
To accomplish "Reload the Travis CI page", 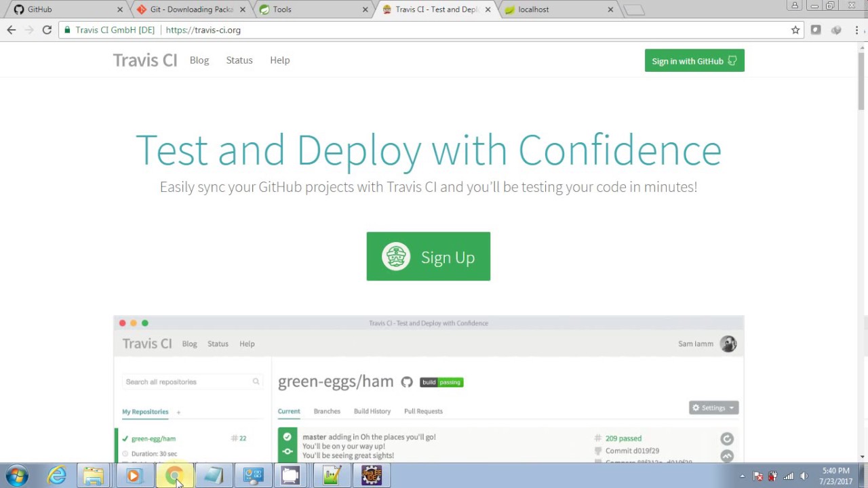I will coord(47,30).
